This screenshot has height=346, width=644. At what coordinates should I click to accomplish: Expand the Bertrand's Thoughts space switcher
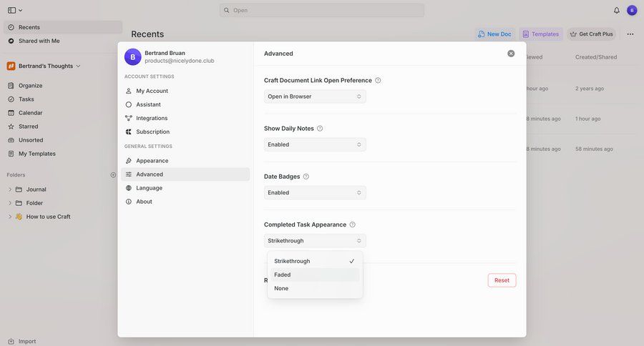click(x=78, y=66)
